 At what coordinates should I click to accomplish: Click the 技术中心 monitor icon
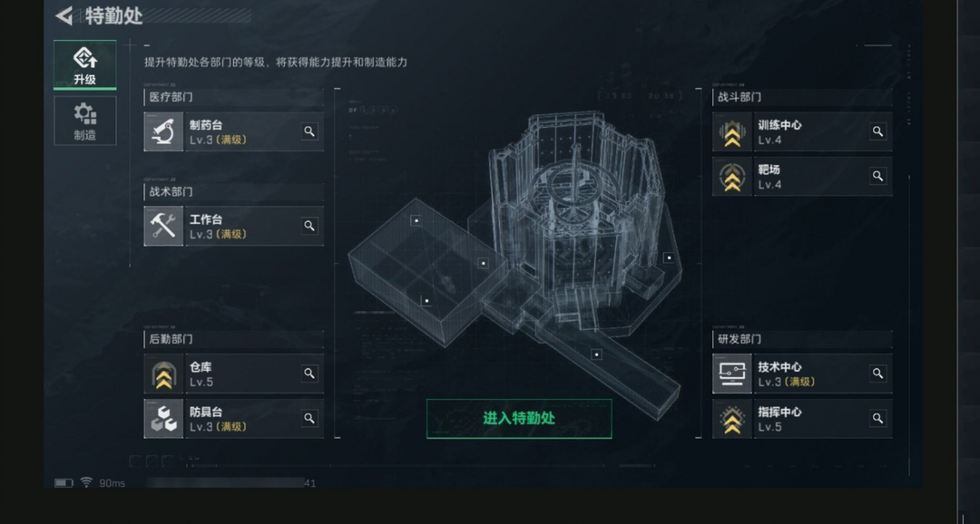tap(732, 374)
